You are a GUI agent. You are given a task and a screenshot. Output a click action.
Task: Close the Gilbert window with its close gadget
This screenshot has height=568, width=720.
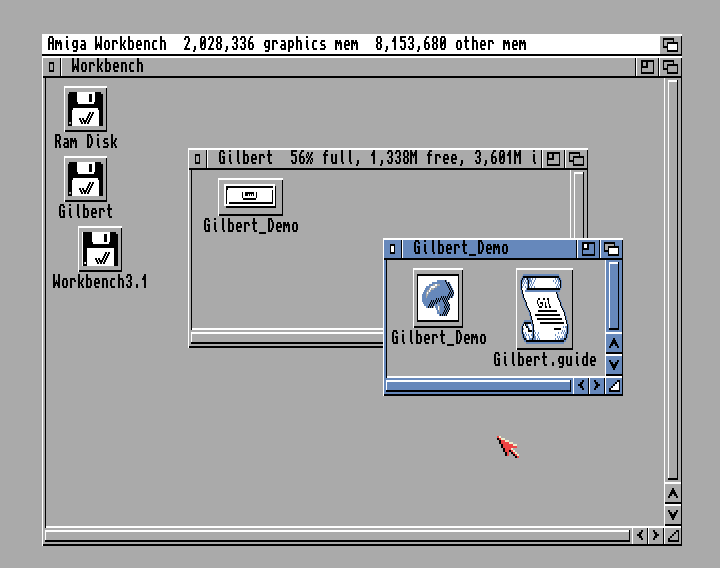197,159
